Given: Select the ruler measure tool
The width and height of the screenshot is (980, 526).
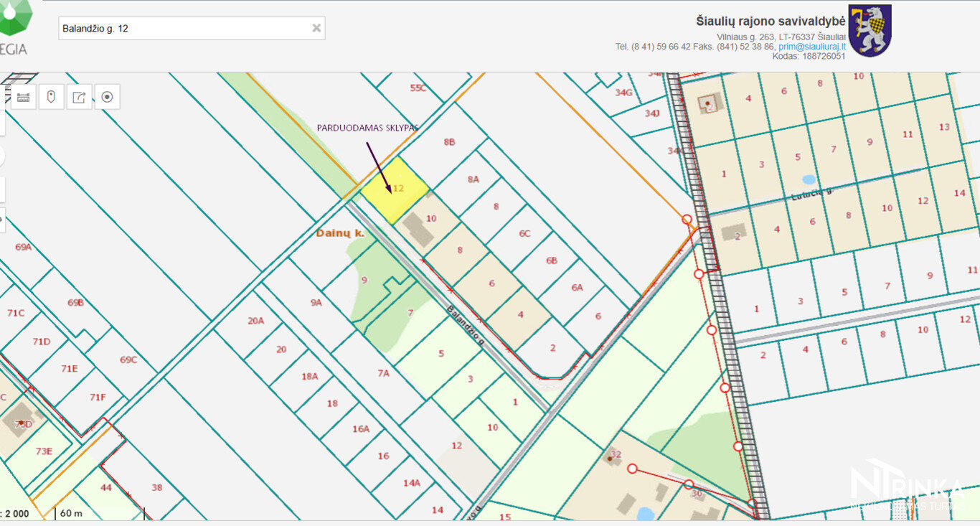Looking at the screenshot, I should pos(24,97).
